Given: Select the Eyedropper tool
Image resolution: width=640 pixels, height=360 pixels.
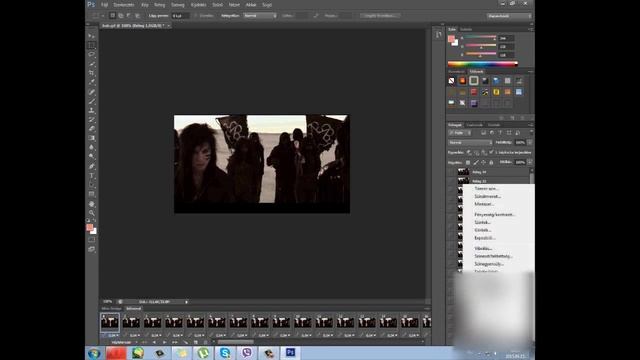Looking at the screenshot, I should point(91,82).
